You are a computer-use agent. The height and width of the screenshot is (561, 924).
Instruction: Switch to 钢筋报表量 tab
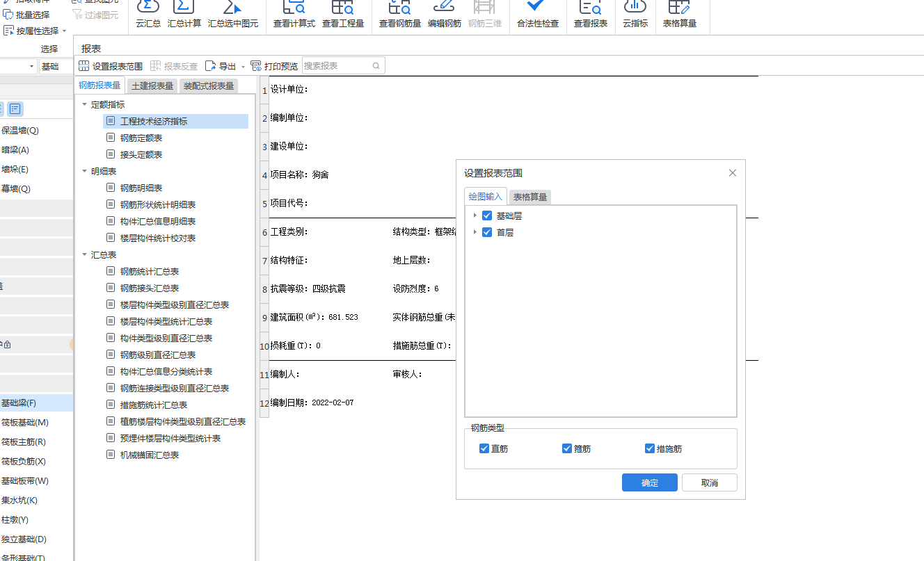pyautogui.click(x=99, y=86)
